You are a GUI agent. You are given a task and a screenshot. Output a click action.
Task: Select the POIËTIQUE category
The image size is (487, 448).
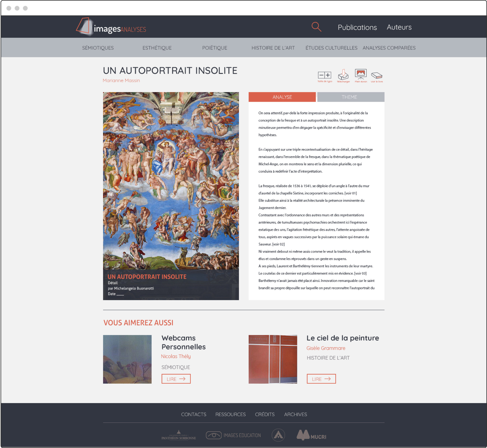[x=215, y=48]
